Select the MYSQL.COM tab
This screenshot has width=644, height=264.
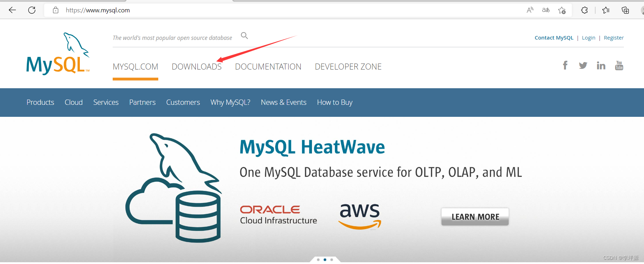tap(135, 67)
